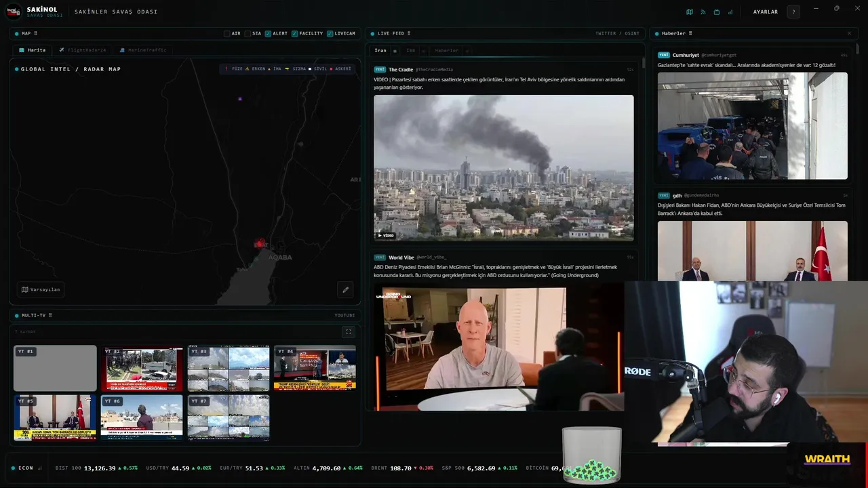Open the Brian McGinnis interview video
This screenshot has width=868, height=488.
click(499, 346)
